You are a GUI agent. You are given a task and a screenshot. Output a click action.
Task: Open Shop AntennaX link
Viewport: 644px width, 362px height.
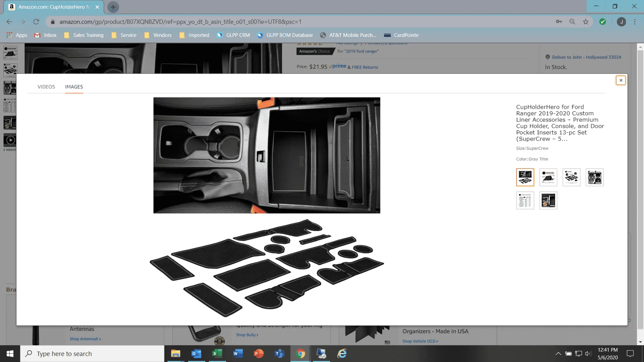click(85, 339)
